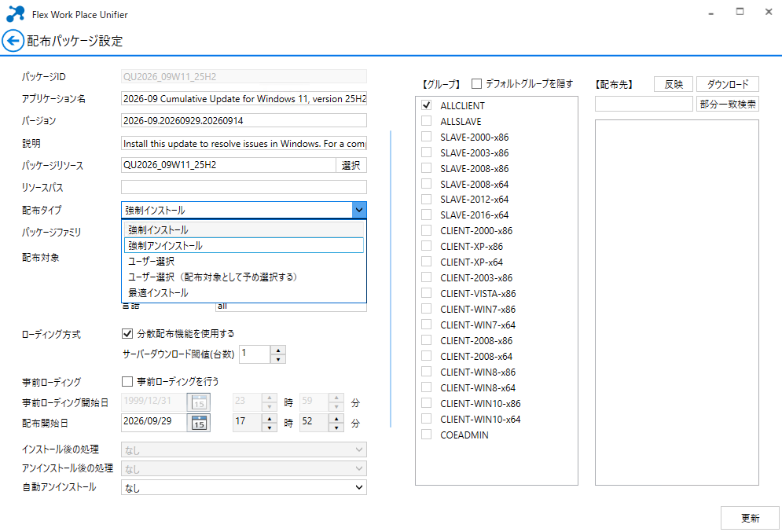
Task: Select 強制インストール from the list
Action: click(244, 229)
